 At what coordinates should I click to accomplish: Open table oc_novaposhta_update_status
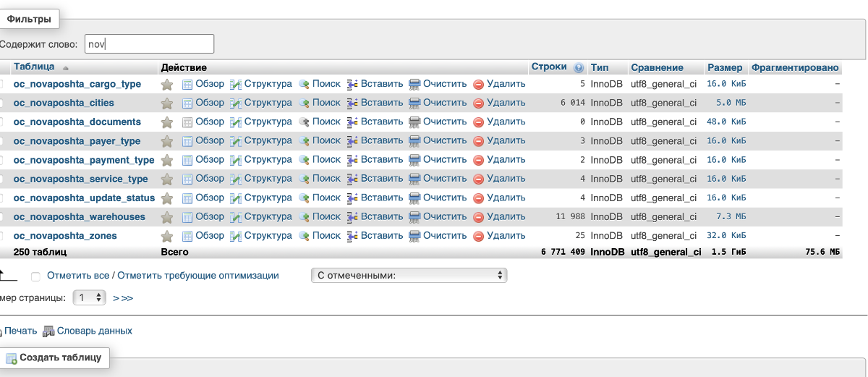85,198
